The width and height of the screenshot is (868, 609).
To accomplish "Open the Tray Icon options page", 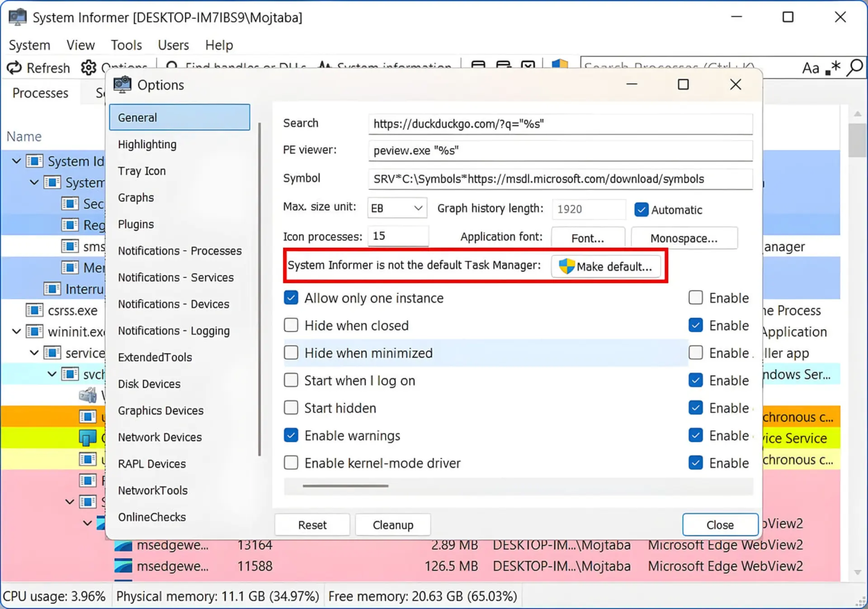I will 179,171.
